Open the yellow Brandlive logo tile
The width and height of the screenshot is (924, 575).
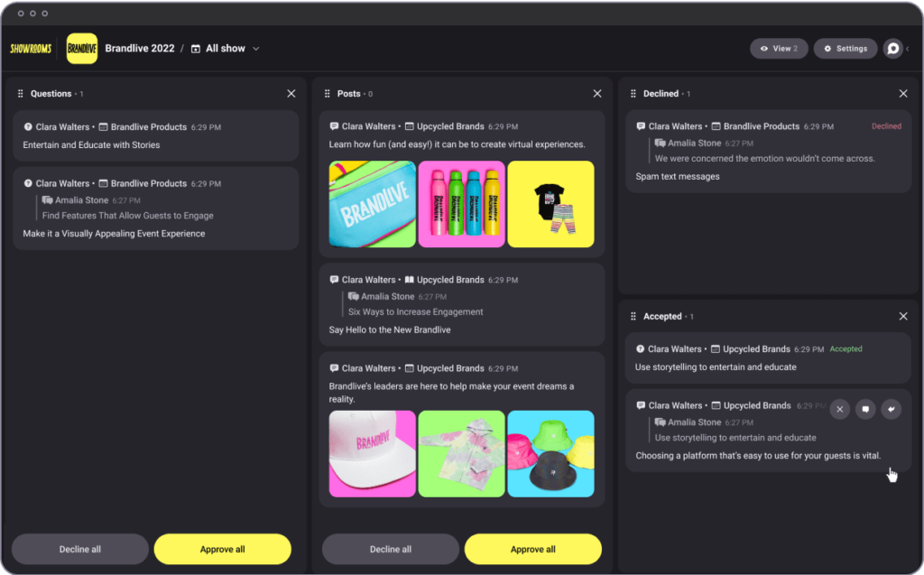pos(82,49)
